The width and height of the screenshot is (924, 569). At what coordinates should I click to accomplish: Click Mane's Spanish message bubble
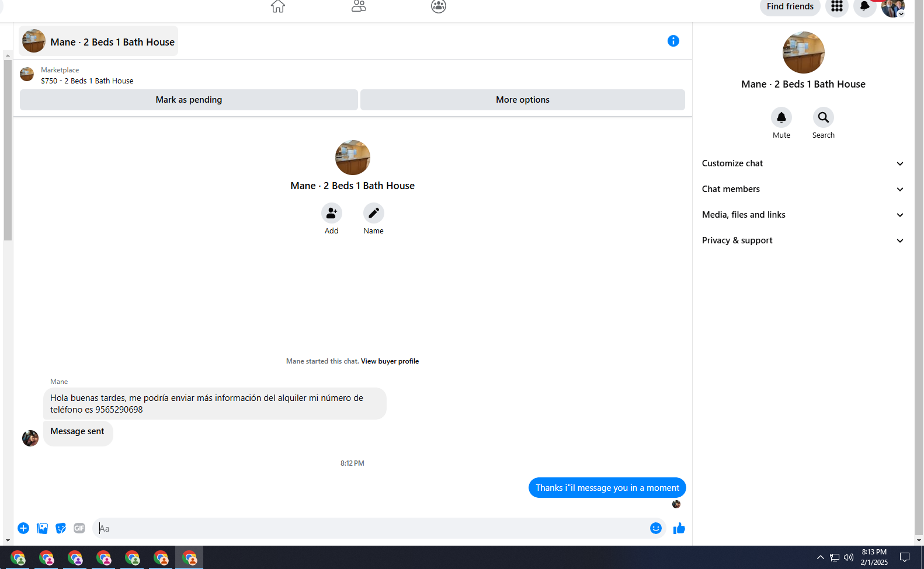pyautogui.click(x=215, y=404)
